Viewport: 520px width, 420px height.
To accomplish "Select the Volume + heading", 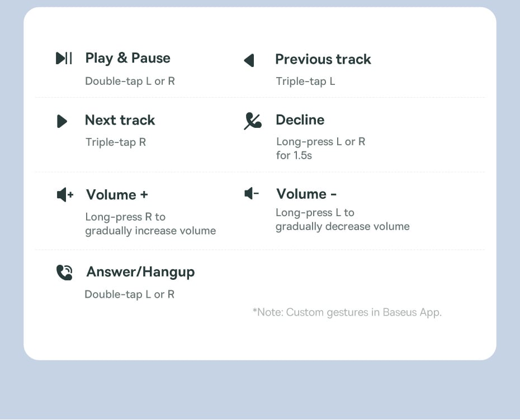I will pos(117,194).
